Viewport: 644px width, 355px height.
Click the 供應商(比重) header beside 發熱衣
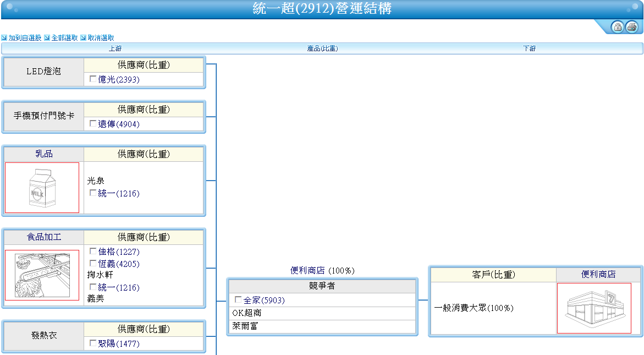pyautogui.click(x=144, y=329)
